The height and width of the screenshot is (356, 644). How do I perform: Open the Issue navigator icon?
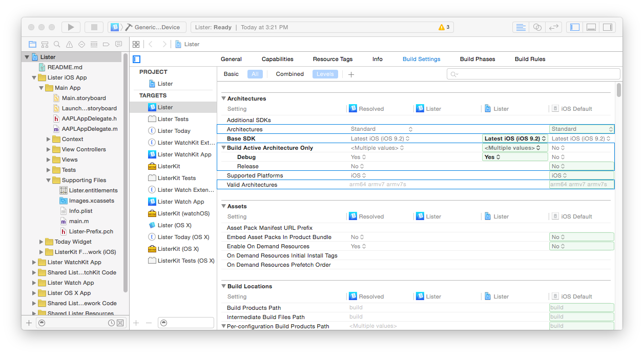[x=69, y=44]
